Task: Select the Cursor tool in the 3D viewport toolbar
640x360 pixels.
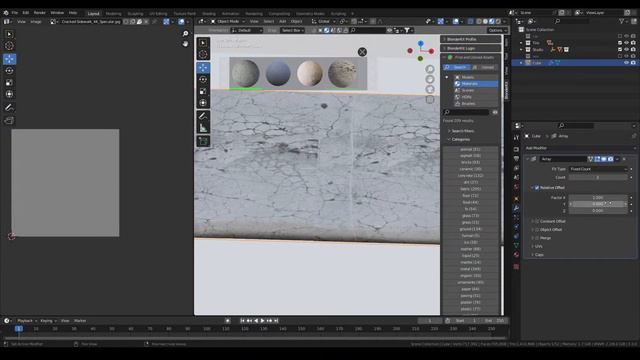Action: point(203,54)
